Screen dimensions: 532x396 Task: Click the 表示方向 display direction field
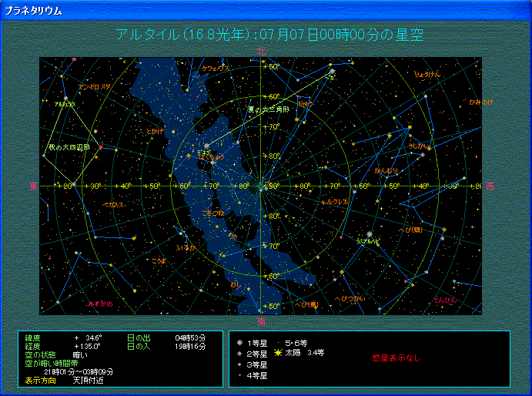42,380
